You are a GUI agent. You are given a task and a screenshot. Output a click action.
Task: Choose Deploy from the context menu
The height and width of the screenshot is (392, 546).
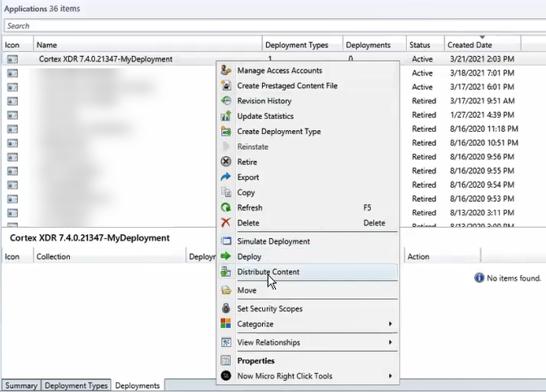tap(308, 256)
